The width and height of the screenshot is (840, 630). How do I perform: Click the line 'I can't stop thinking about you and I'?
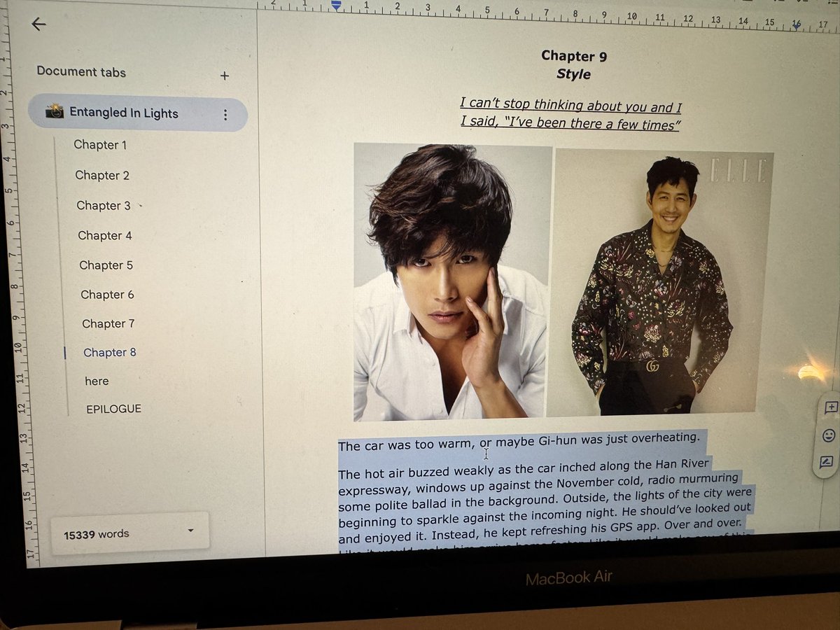pyautogui.click(x=570, y=106)
